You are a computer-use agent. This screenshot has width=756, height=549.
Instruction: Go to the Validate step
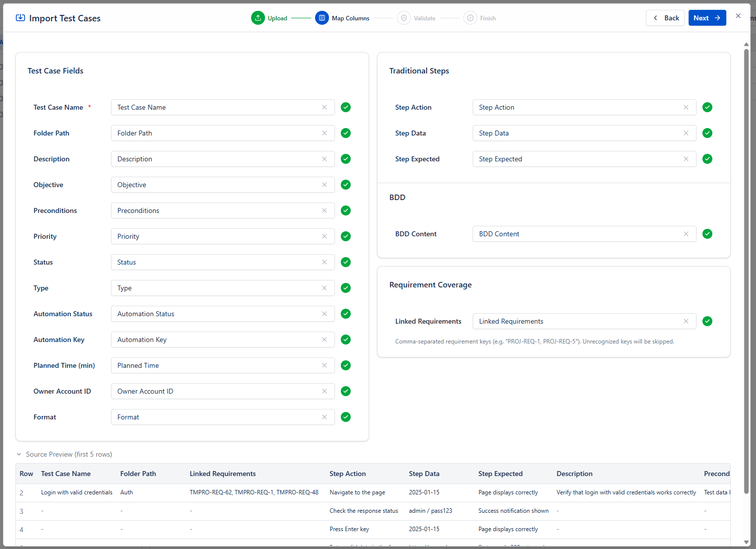(x=404, y=18)
